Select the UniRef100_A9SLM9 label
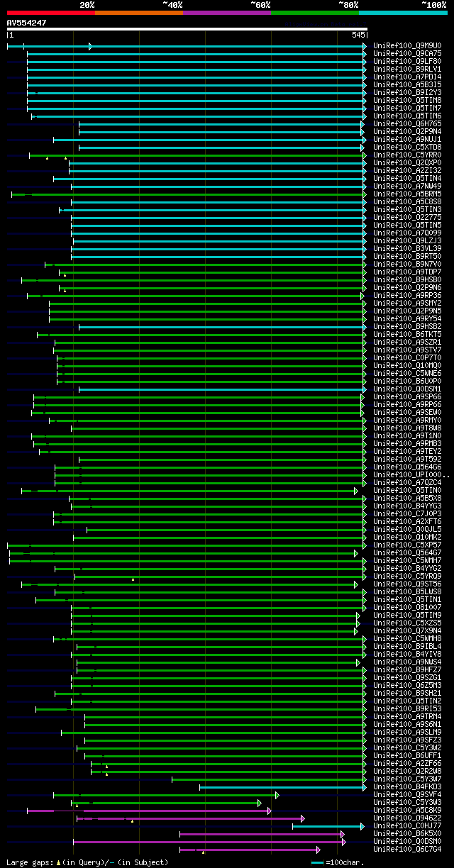The image size is (454, 868). point(407,733)
